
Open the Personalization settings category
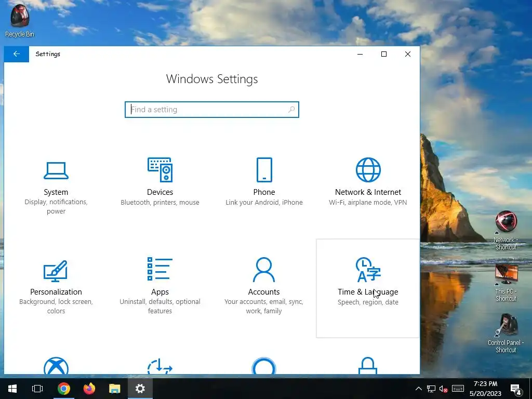pyautogui.click(x=56, y=288)
